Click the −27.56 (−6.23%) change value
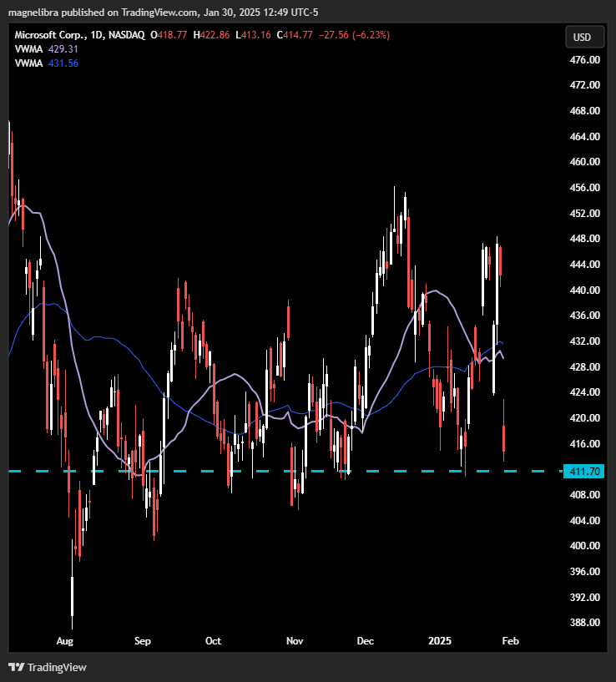Viewport: 616px width, 682px height. (354, 35)
